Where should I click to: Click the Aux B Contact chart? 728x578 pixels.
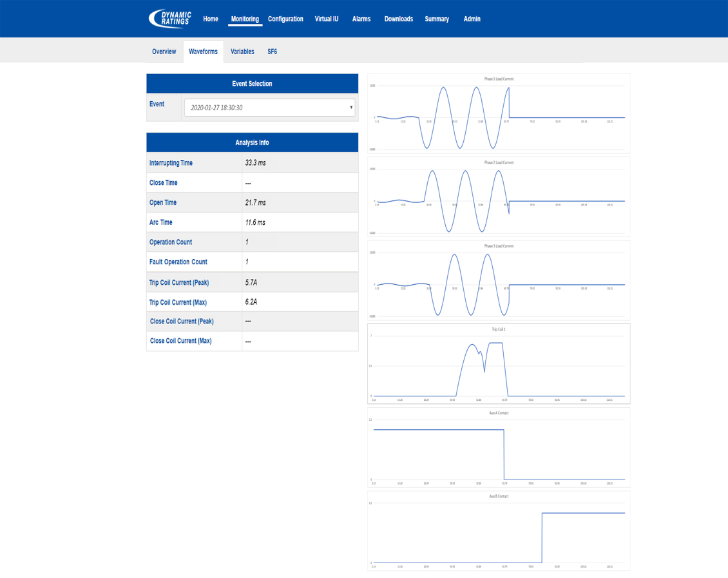coord(499,532)
